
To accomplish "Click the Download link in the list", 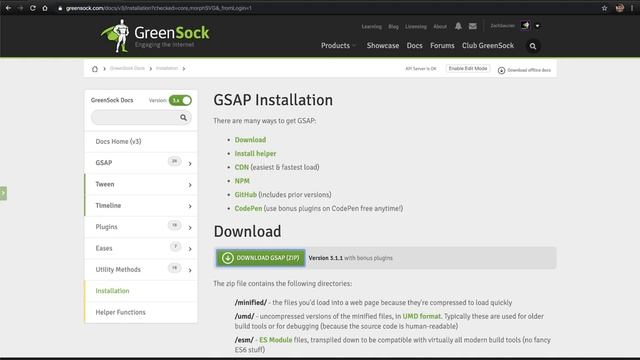I will coord(250,140).
